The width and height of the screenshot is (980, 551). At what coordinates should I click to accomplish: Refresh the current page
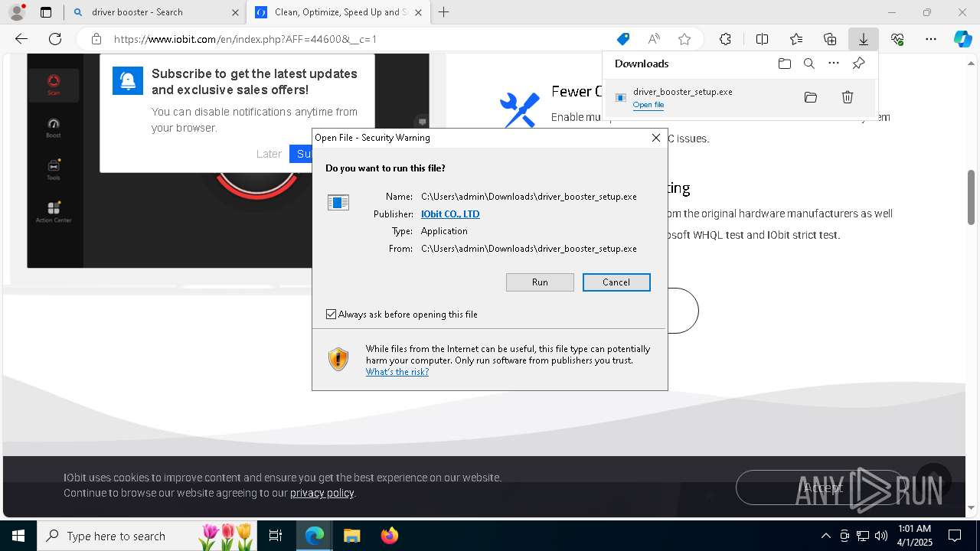point(55,39)
